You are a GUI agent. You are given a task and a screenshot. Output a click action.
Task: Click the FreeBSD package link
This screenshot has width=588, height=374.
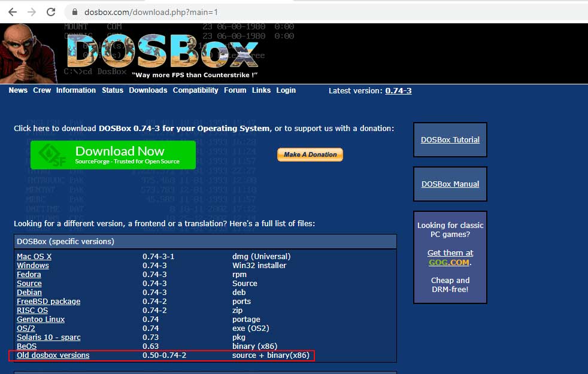pyautogui.click(x=49, y=302)
